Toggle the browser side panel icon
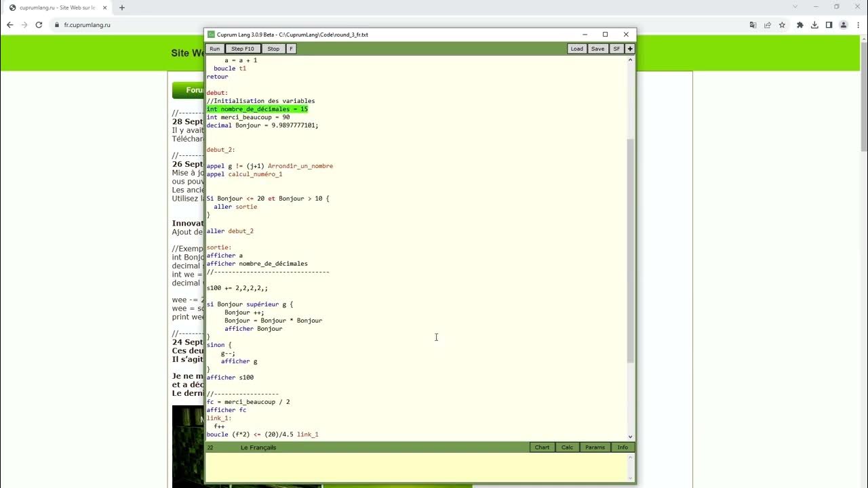Viewport: 868px width, 488px height. point(829,25)
